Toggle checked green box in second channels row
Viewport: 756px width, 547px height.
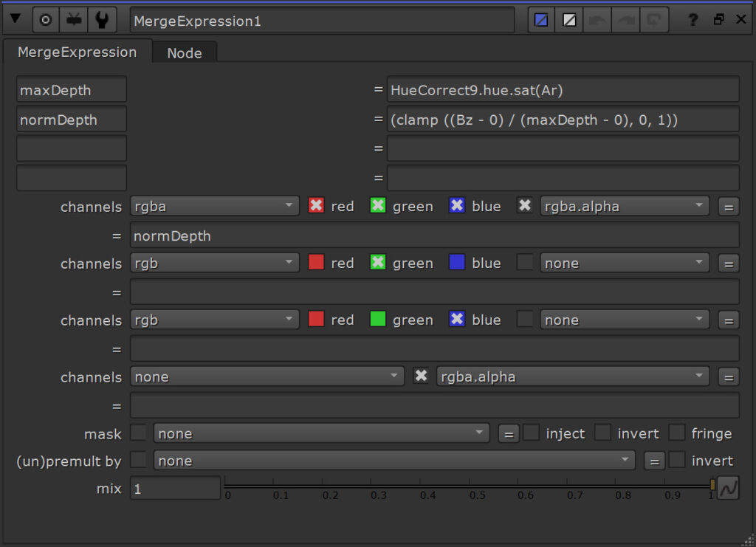378,262
